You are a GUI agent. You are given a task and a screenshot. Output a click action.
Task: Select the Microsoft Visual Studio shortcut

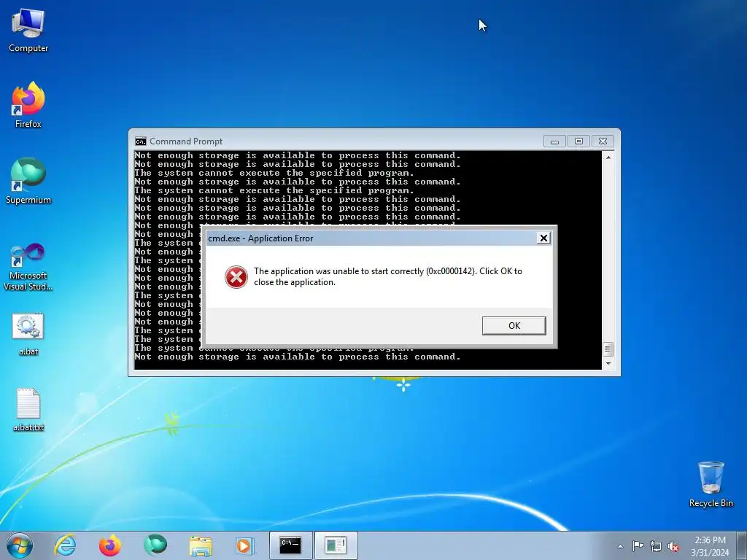tap(28, 267)
